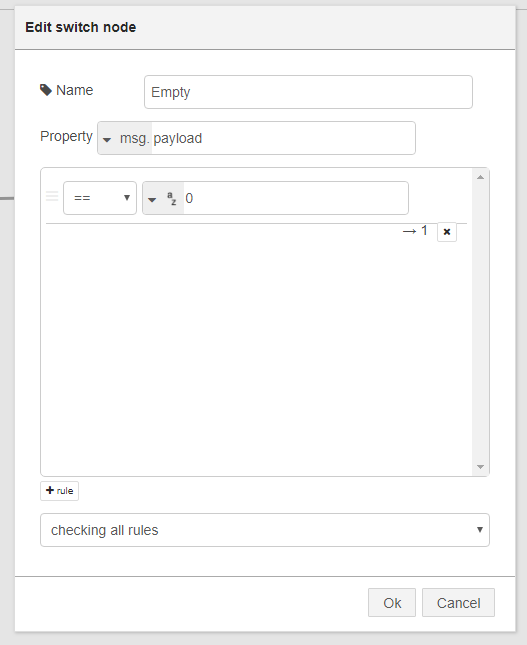
Task: Click the arrow output 1 indicator
Action: point(415,231)
